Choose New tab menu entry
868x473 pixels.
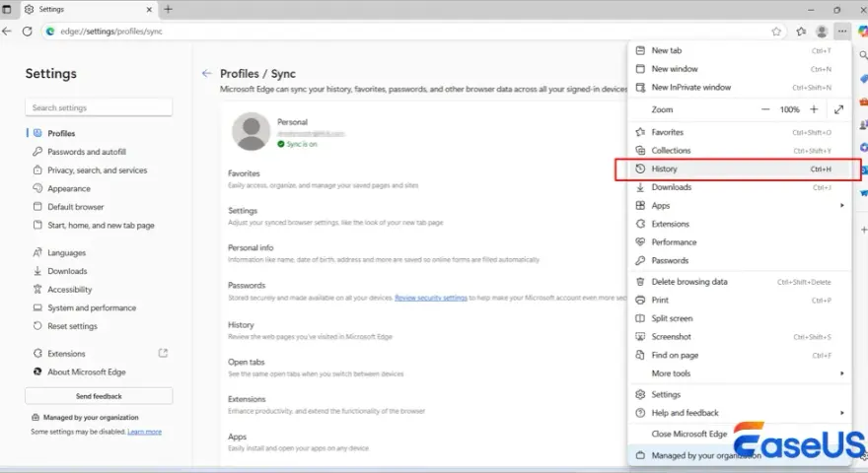(x=739, y=50)
